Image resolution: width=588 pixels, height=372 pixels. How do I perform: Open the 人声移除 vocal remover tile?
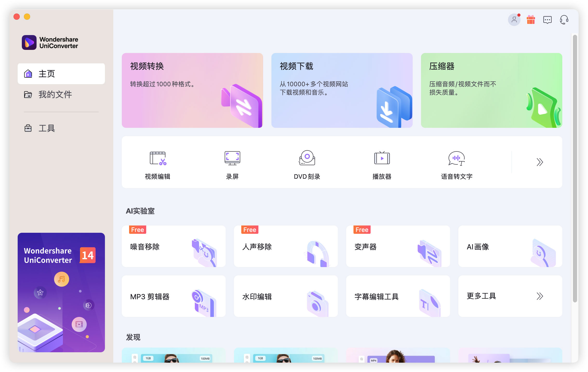click(x=286, y=246)
